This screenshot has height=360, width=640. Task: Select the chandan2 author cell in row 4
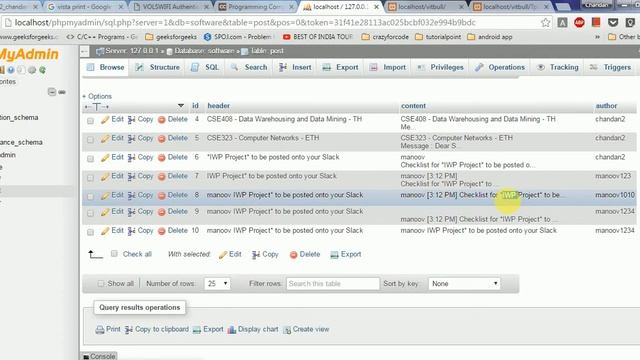click(x=610, y=119)
